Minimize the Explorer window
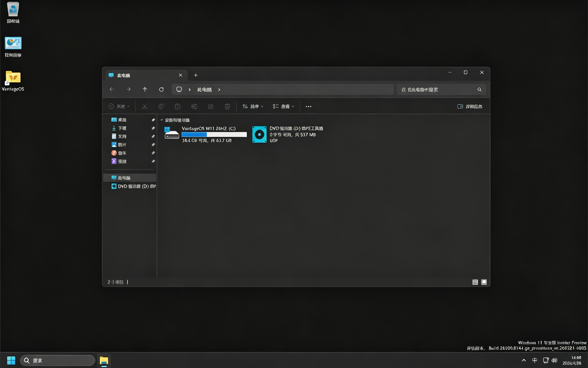 tap(450, 72)
